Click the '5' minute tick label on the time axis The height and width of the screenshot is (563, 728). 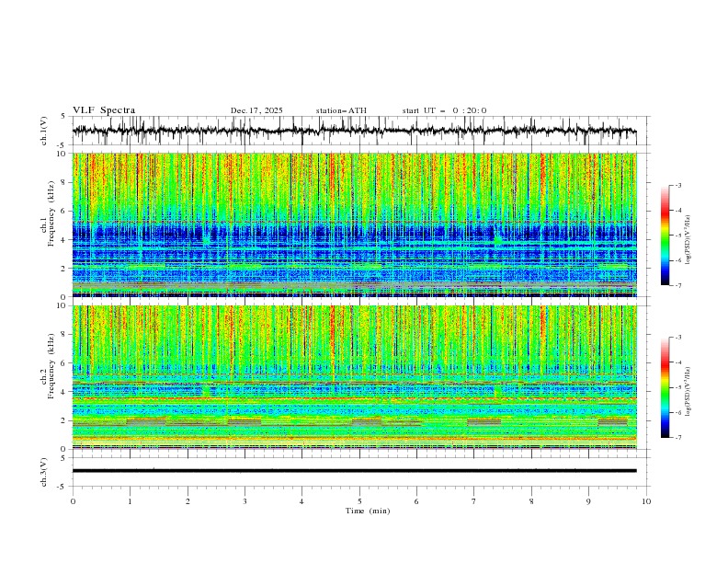point(359,501)
